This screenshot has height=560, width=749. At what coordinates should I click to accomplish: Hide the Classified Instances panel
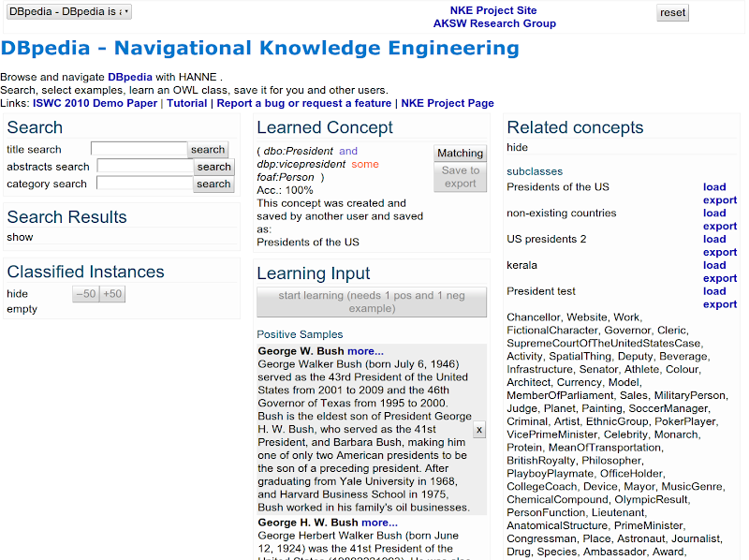click(x=17, y=293)
